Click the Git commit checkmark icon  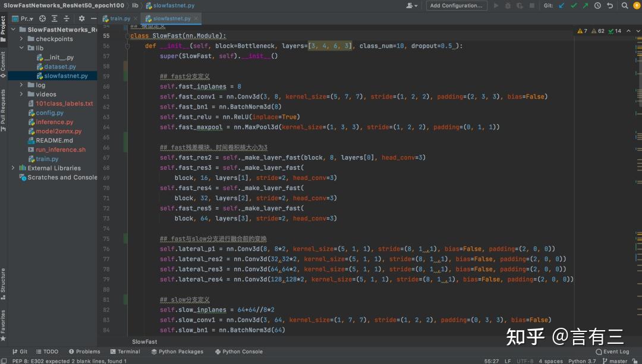pos(574,5)
